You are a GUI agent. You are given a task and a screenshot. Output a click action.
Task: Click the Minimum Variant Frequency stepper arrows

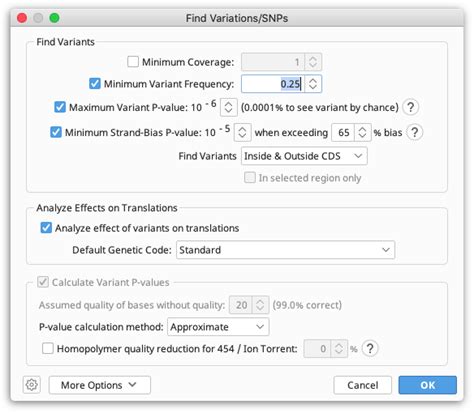pyautogui.click(x=313, y=84)
